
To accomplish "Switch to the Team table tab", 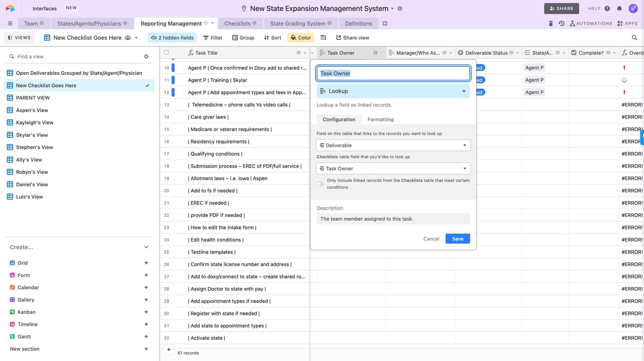I will (34, 23).
